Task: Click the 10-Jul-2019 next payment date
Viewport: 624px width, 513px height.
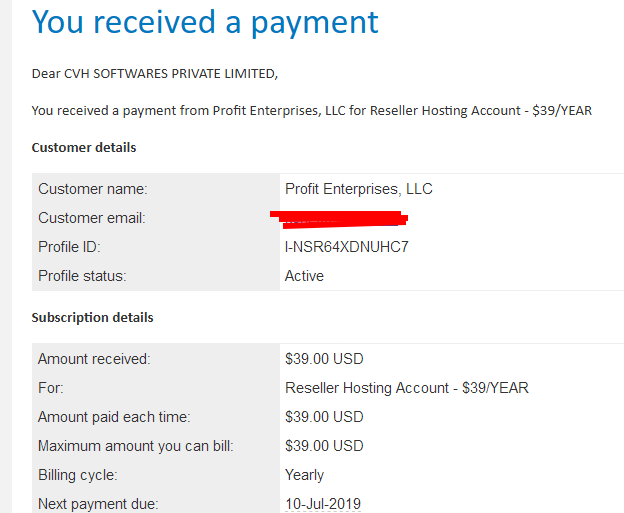Action: coord(323,504)
